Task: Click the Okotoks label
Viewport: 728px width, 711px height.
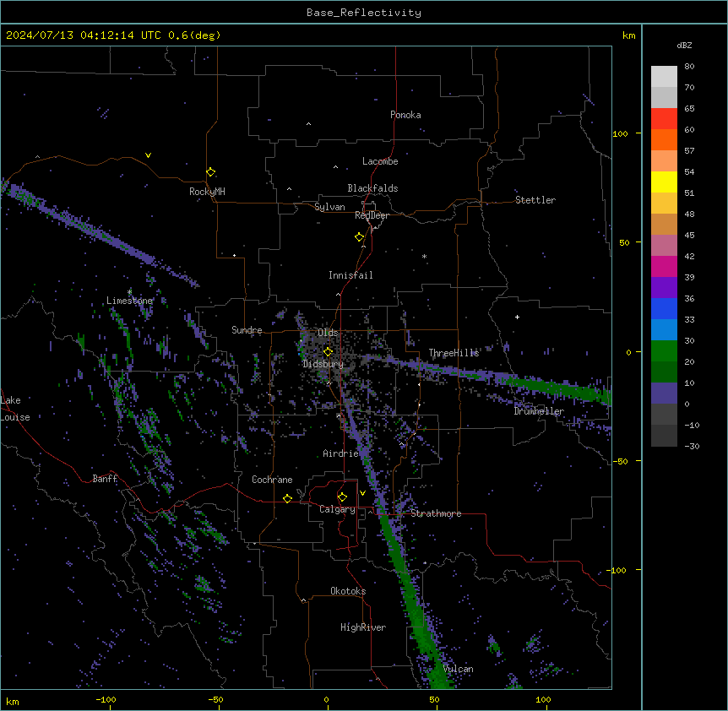Action: coord(348,591)
